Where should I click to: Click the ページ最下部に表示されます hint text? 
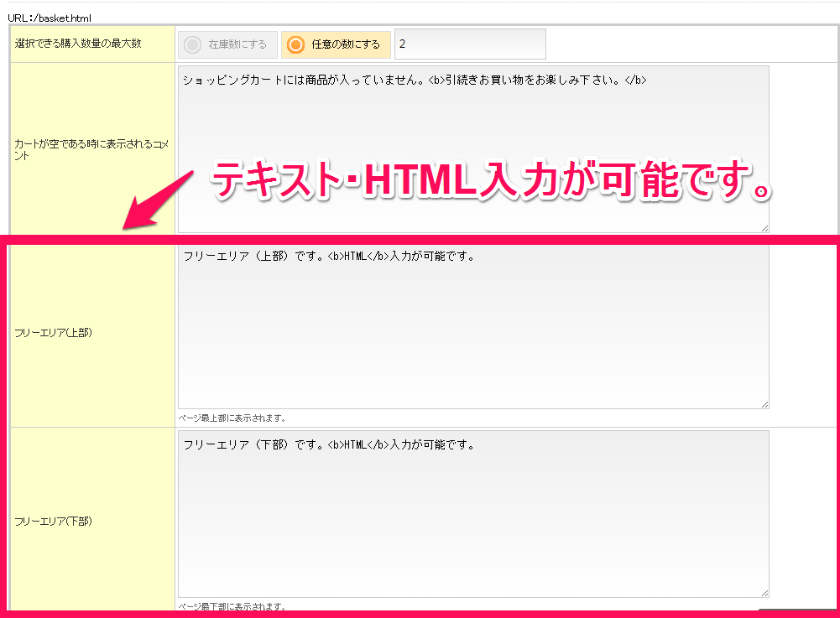[232, 605]
